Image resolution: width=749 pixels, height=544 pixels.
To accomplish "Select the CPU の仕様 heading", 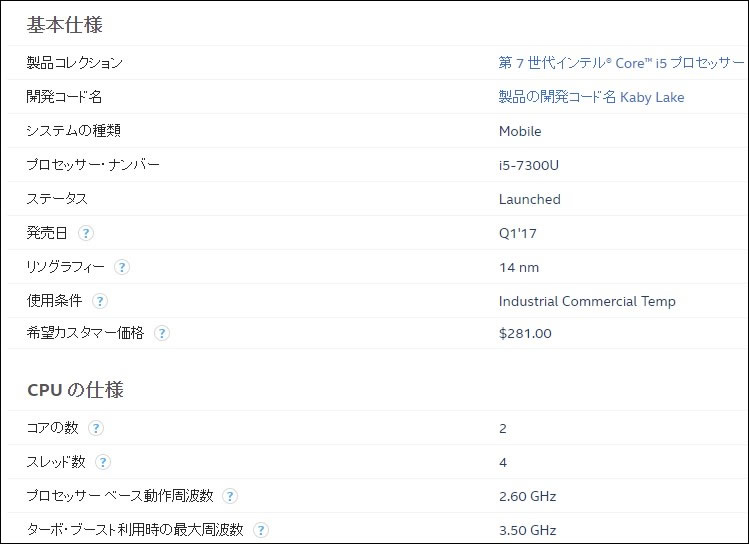I will (75, 390).
